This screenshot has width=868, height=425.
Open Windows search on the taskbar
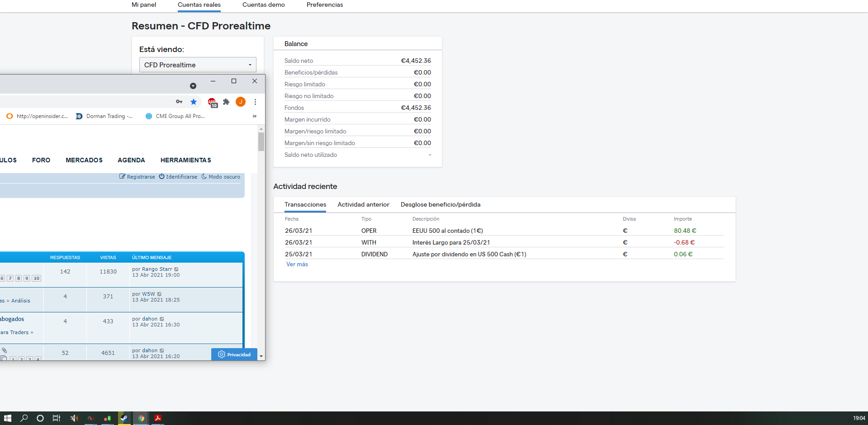[24, 418]
